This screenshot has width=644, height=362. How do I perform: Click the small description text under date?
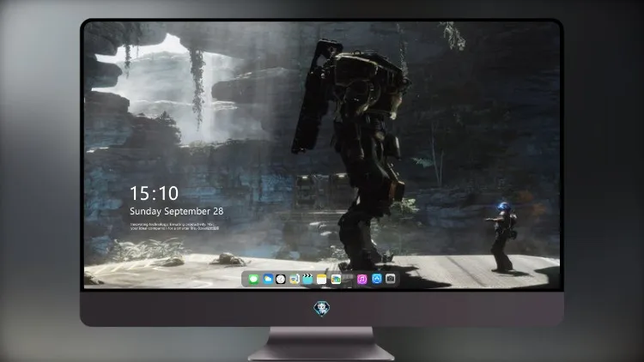(x=174, y=226)
